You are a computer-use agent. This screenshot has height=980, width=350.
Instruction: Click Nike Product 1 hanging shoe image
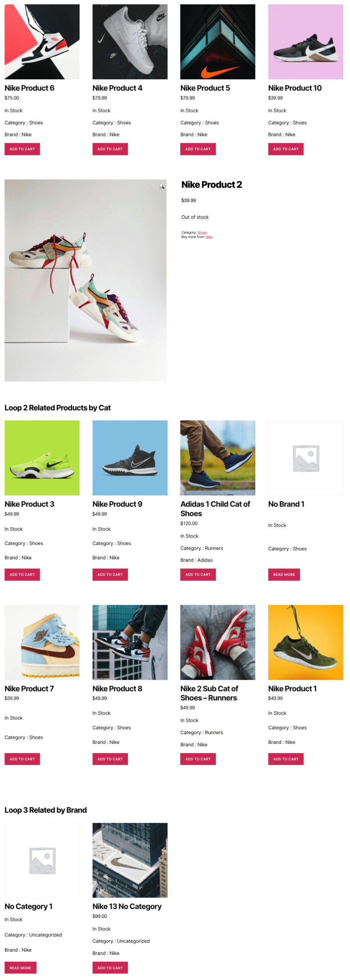pos(306,642)
